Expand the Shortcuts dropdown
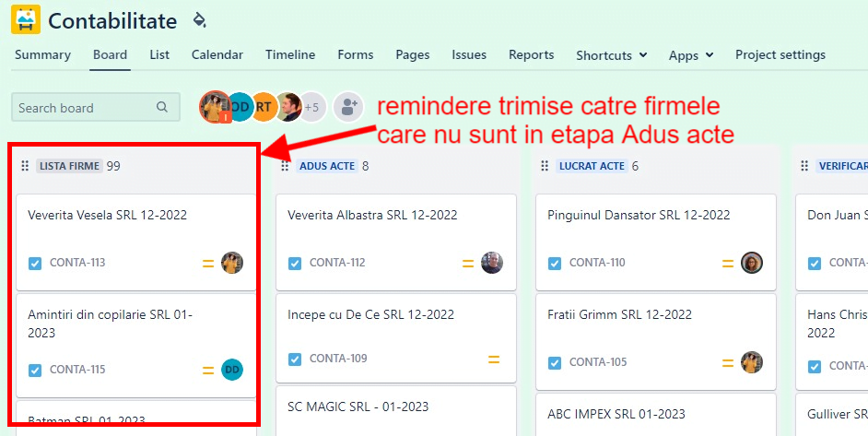The height and width of the screenshot is (436, 868). click(x=611, y=55)
